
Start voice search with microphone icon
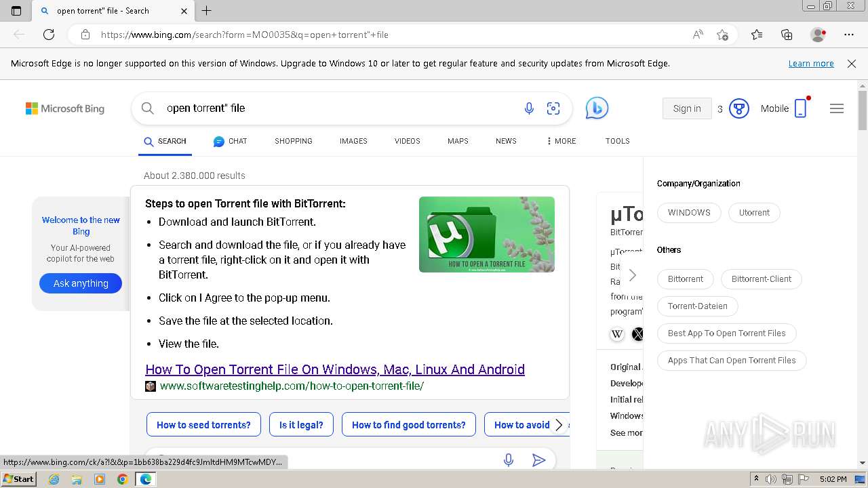pyautogui.click(x=529, y=108)
